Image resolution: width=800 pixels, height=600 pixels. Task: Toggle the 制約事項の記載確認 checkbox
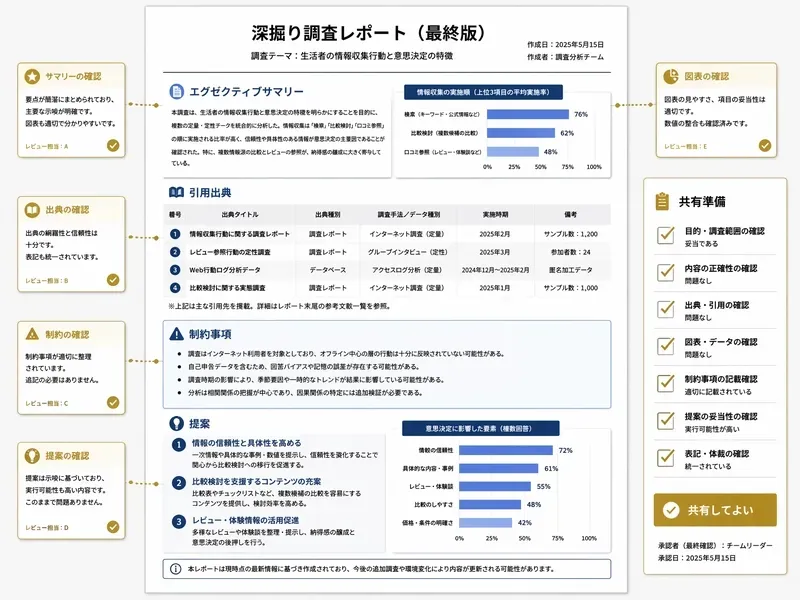(666, 383)
